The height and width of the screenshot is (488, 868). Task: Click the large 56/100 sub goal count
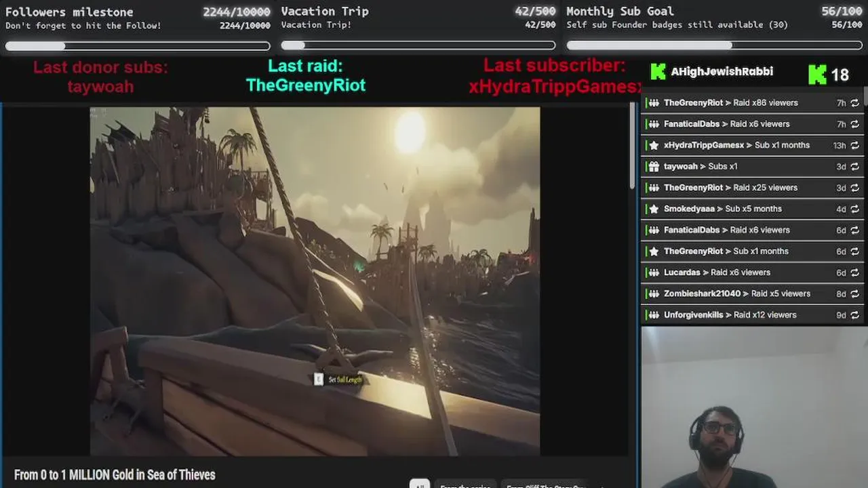click(842, 11)
